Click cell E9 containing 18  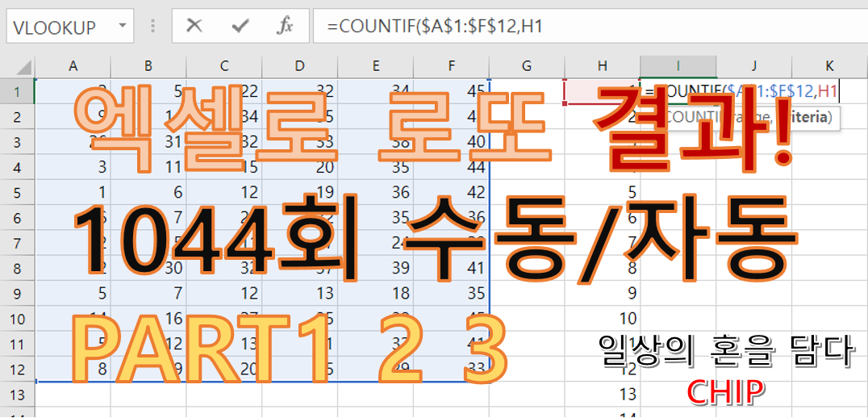click(376, 294)
